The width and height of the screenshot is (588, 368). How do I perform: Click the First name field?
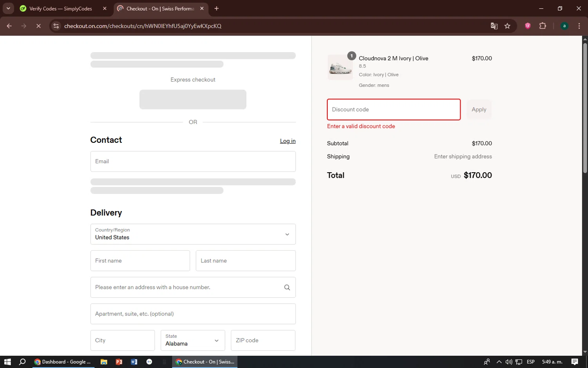(x=140, y=261)
